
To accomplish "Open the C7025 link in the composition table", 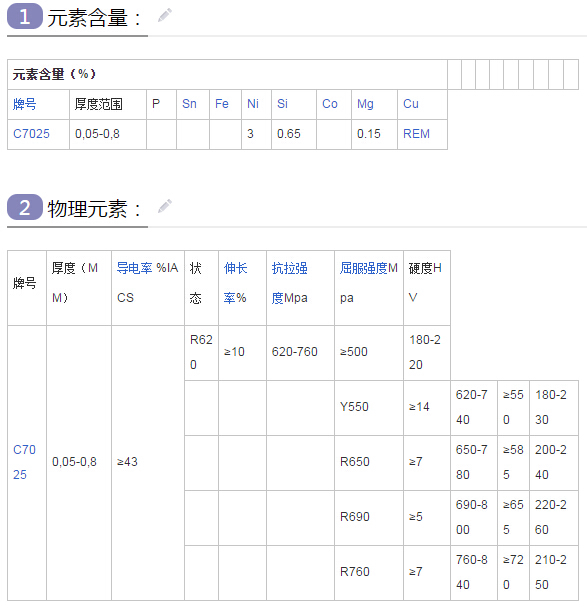I will point(31,134).
